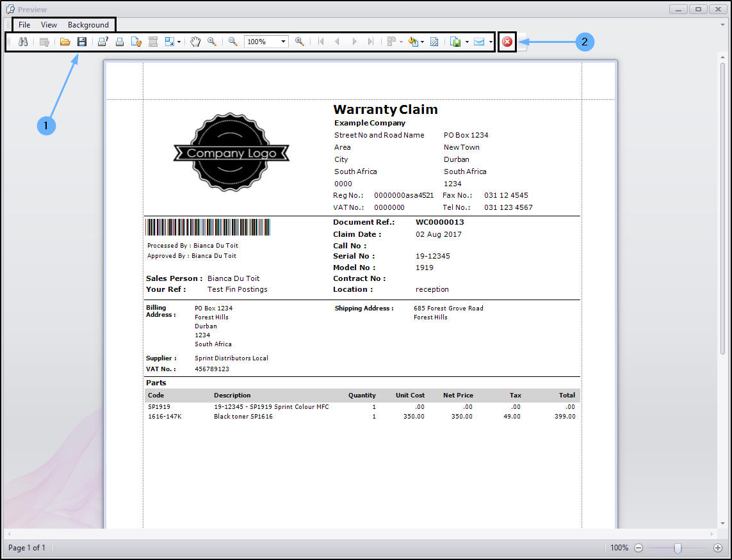Click the toolbar Zoom Out icon
Image resolution: width=732 pixels, height=560 pixels.
point(233,42)
